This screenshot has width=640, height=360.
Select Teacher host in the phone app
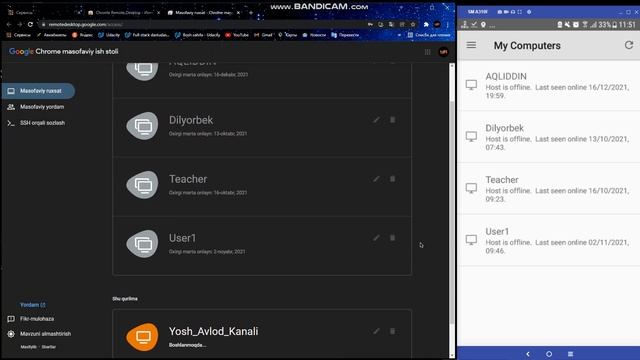548,189
